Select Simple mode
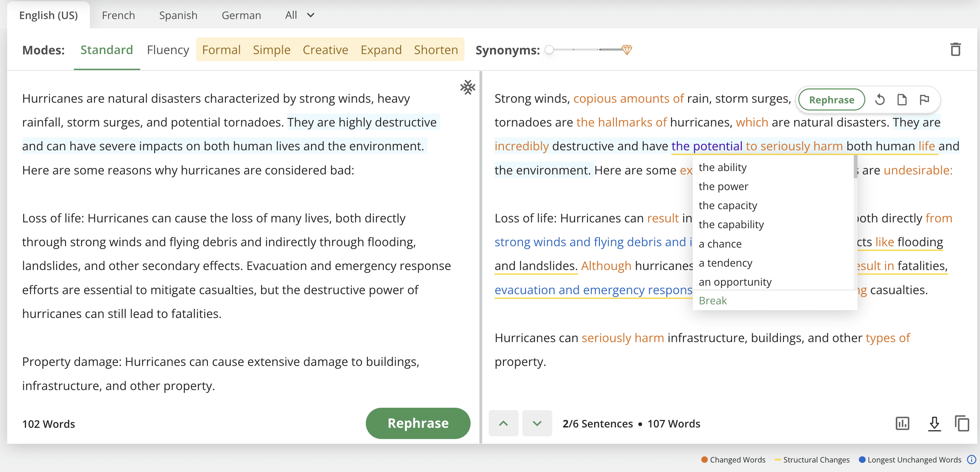The width and height of the screenshot is (980, 472). coord(271,50)
